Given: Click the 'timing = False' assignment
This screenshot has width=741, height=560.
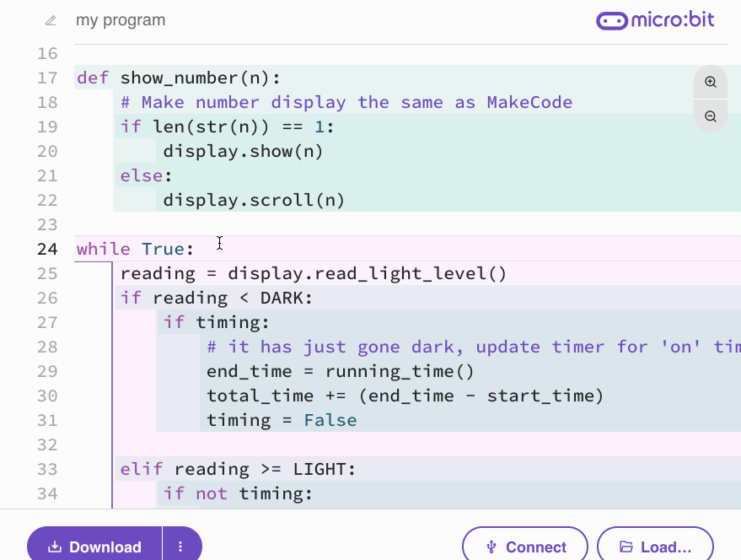Looking at the screenshot, I should [x=278, y=419].
